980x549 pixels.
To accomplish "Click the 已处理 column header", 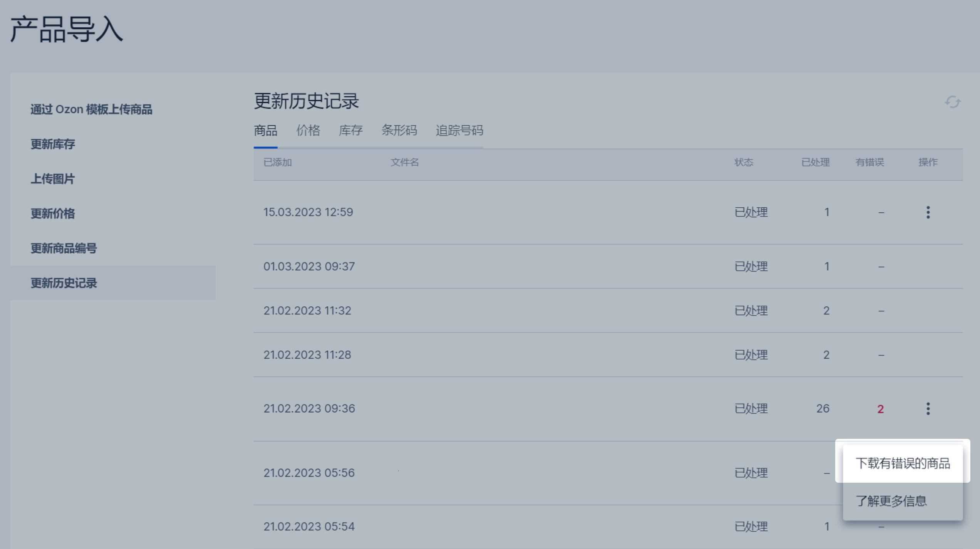I will pyautogui.click(x=816, y=162).
